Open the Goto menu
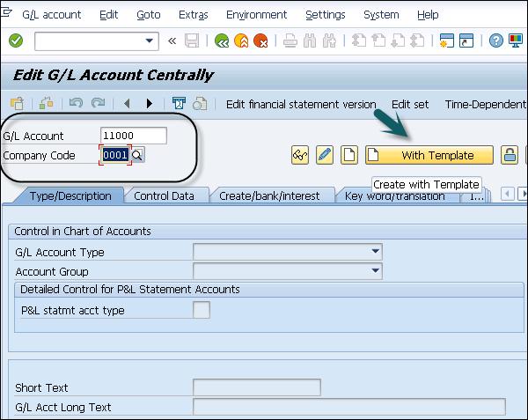Screen dimensions: 528x420 coord(149,15)
